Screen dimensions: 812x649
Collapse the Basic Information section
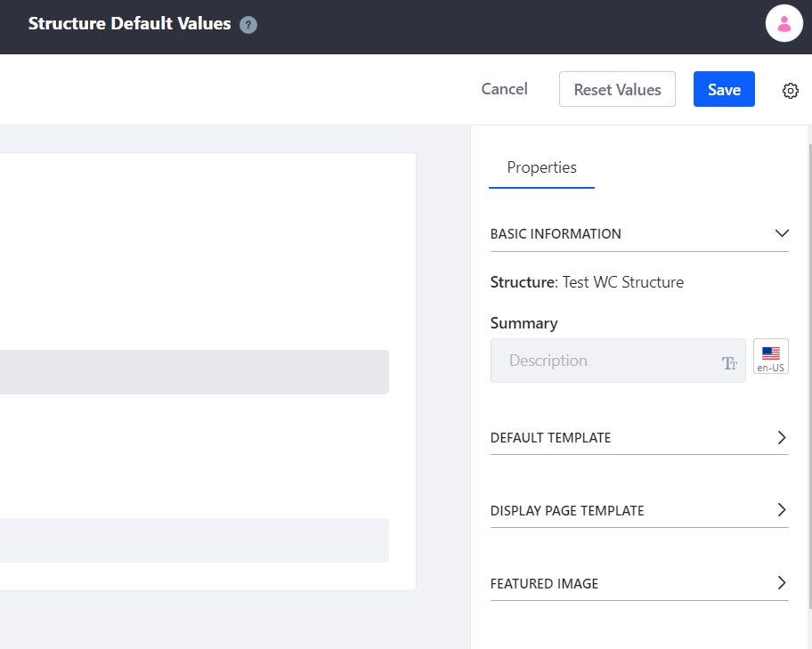coord(639,234)
